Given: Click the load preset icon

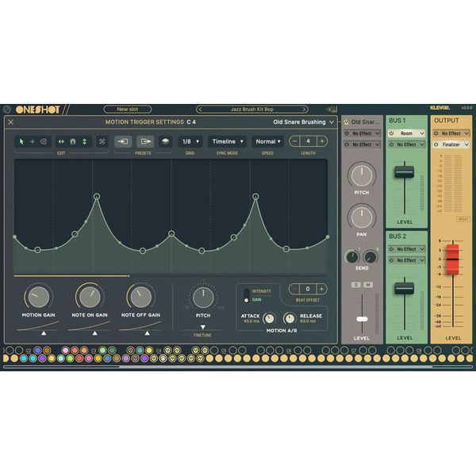Looking at the screenshot, I should click(123, 141).
